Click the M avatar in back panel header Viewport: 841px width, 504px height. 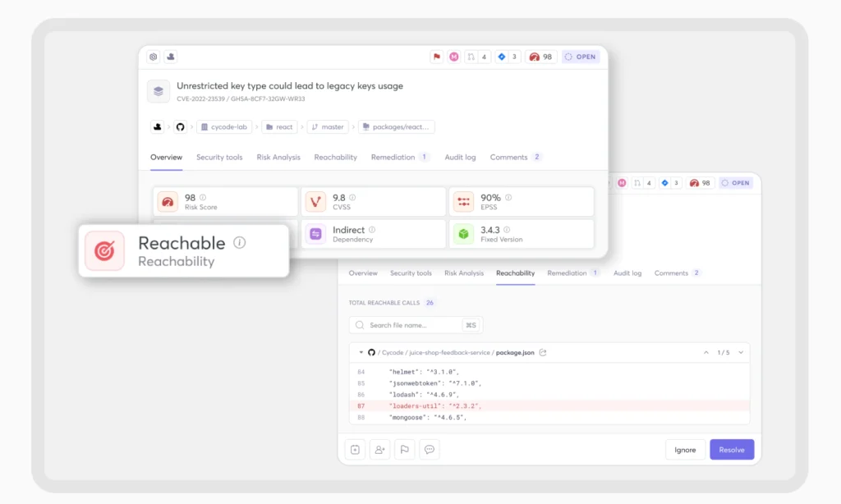(x=622, y=183)
